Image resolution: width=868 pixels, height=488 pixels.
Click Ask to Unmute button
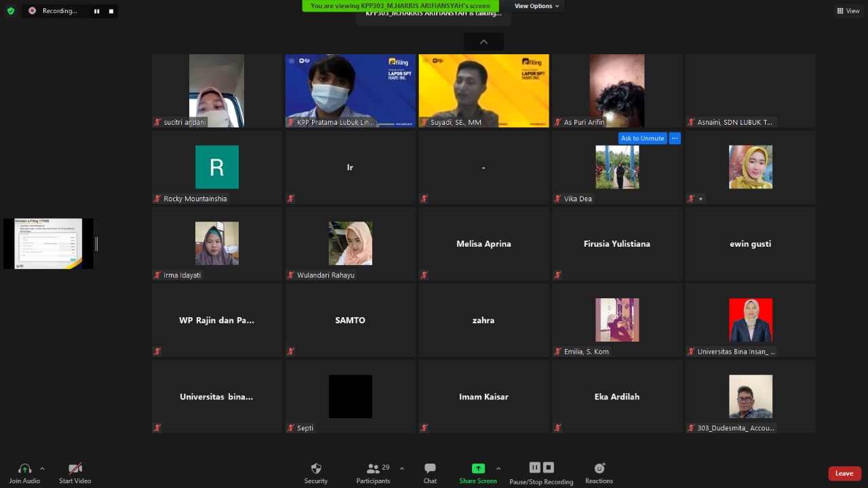pos(642,138)
